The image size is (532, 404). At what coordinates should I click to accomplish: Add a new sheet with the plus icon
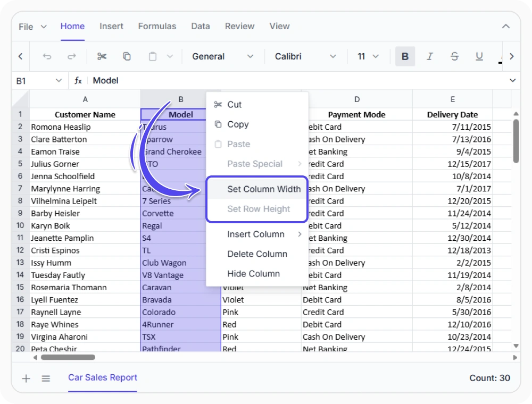point(26,378)
